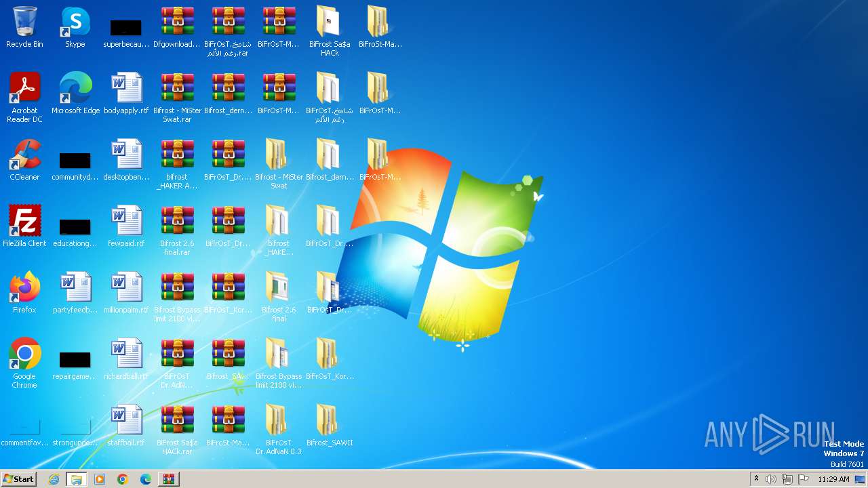The height and width of the screenshot is (488, 868).
Task: Open the clock showing 11:29 AM
Action: pyautogui.click(x=833, y=479)
